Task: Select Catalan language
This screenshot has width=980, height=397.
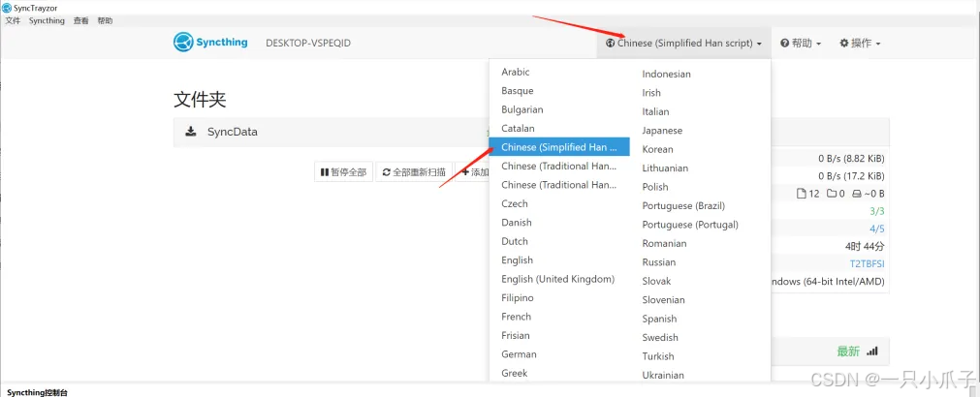Action: [559, 128]
